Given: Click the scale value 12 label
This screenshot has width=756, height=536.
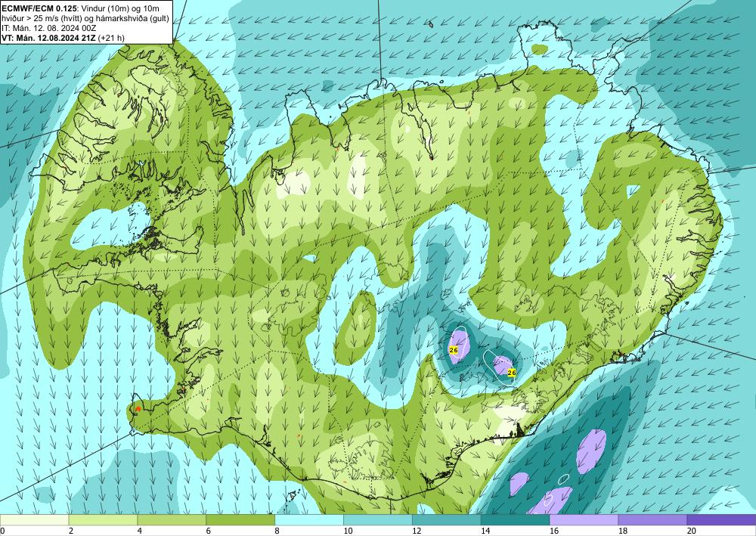Looking at the screenshot, I should 417,531.
